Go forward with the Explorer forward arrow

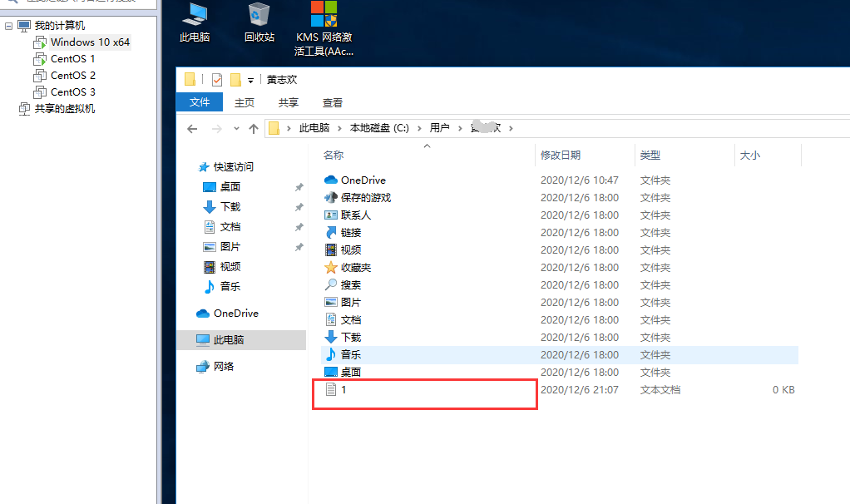pos(217,128)
